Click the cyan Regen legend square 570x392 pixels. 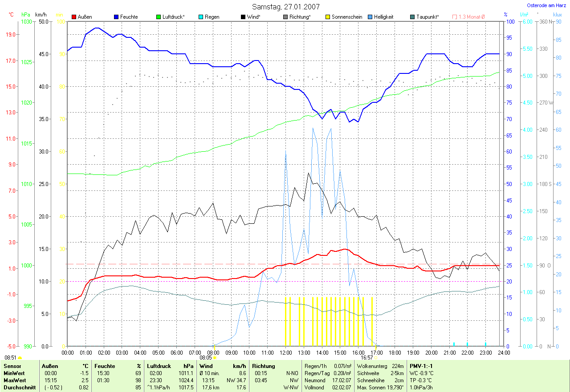pyautogui.click(x=201, y=17)
